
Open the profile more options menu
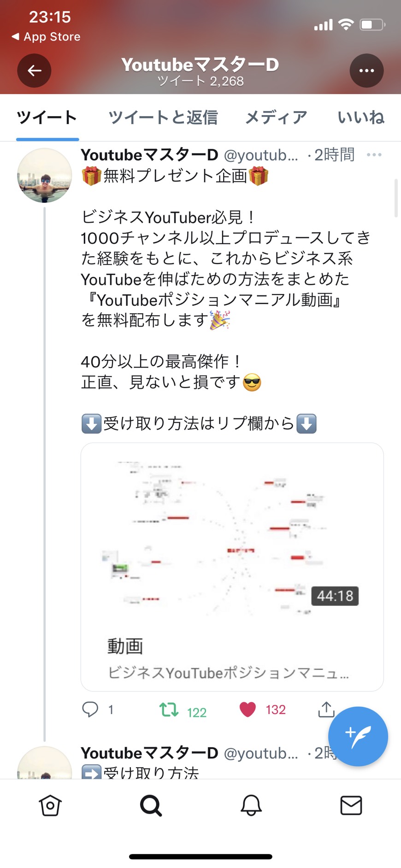pyautogui.click(x=366, y=70)
